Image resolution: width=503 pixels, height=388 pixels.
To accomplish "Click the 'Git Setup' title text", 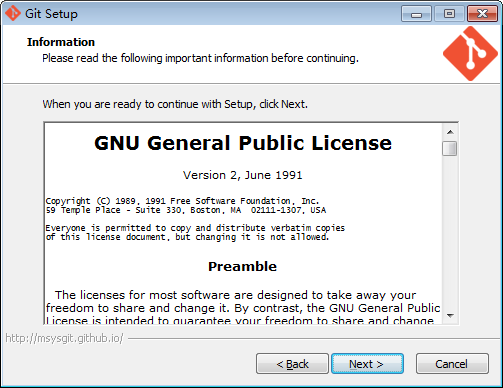I will [51, 14].
